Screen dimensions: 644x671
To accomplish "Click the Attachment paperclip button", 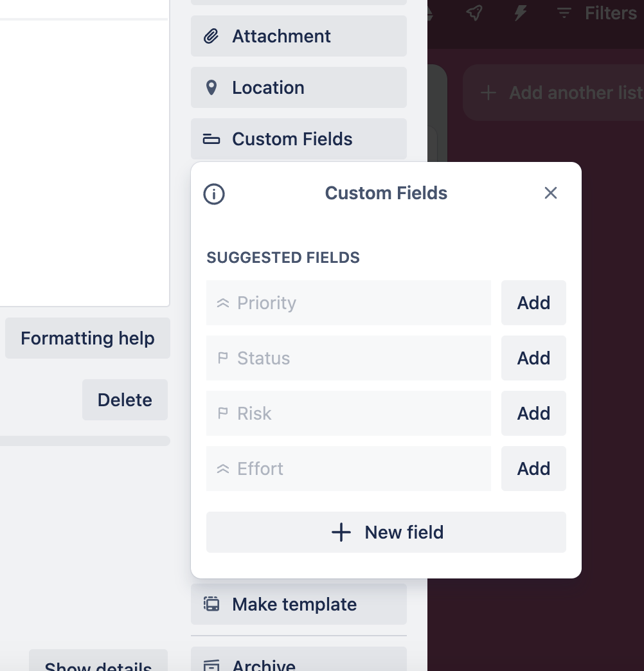I will (299, 36).
